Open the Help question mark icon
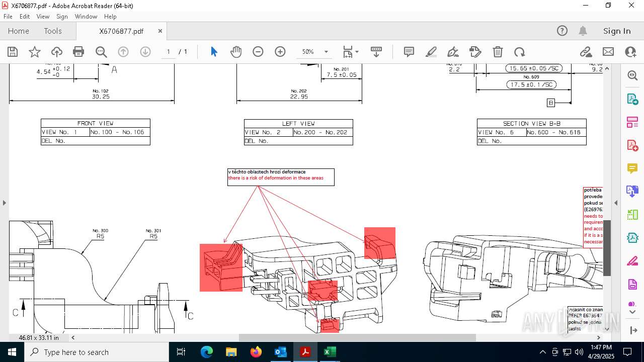644x362 pixels. click(x=562, y=31)
